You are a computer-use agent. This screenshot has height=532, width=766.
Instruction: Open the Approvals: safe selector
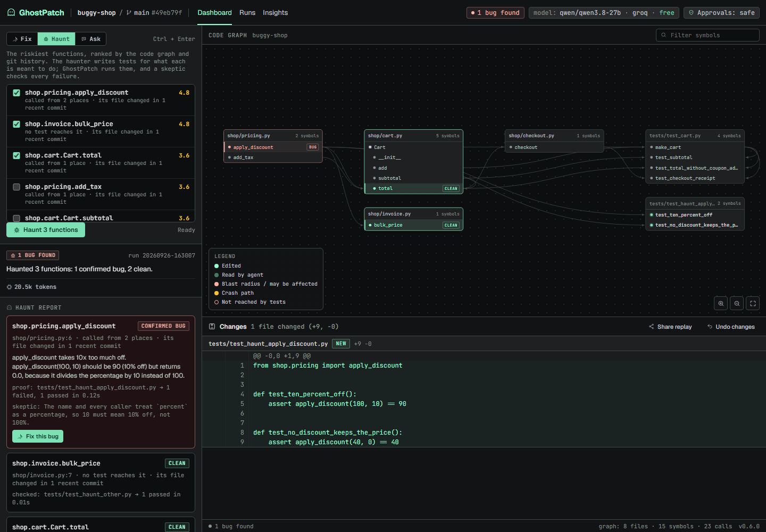721,13
